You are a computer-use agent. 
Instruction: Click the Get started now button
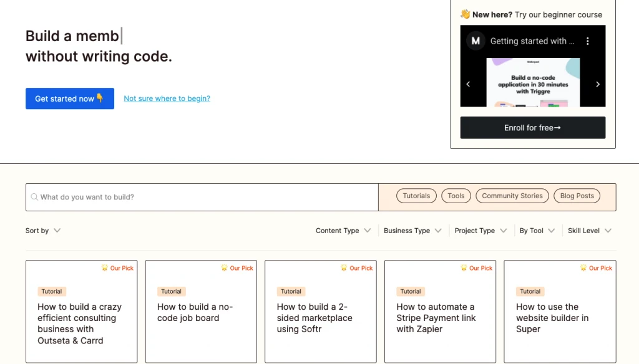(x=70, y=98)
